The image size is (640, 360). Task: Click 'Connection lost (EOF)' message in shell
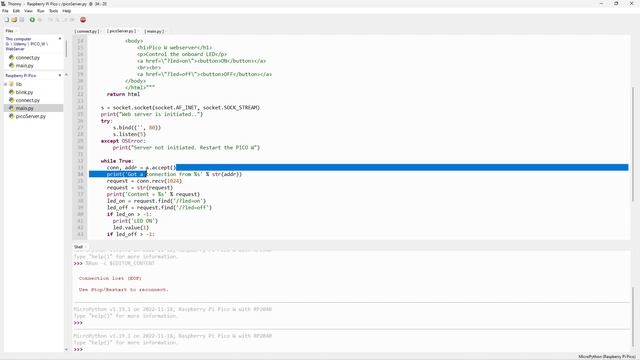point(110,278)
